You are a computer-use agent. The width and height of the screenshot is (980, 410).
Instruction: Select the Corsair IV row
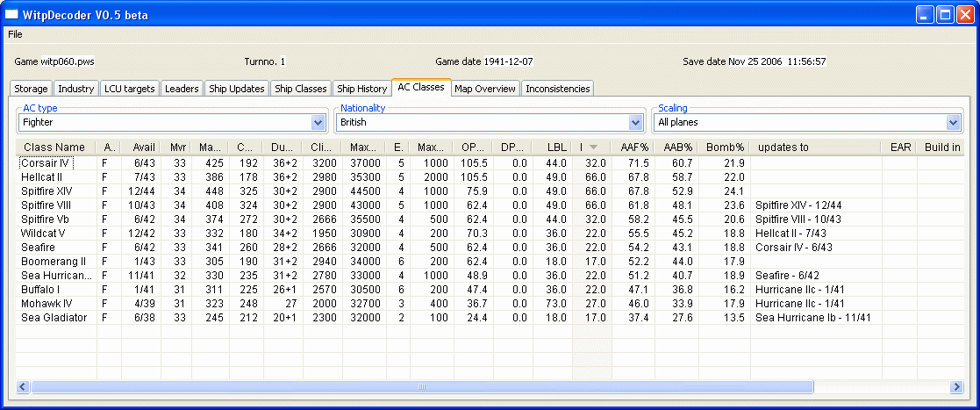[46, 163]
